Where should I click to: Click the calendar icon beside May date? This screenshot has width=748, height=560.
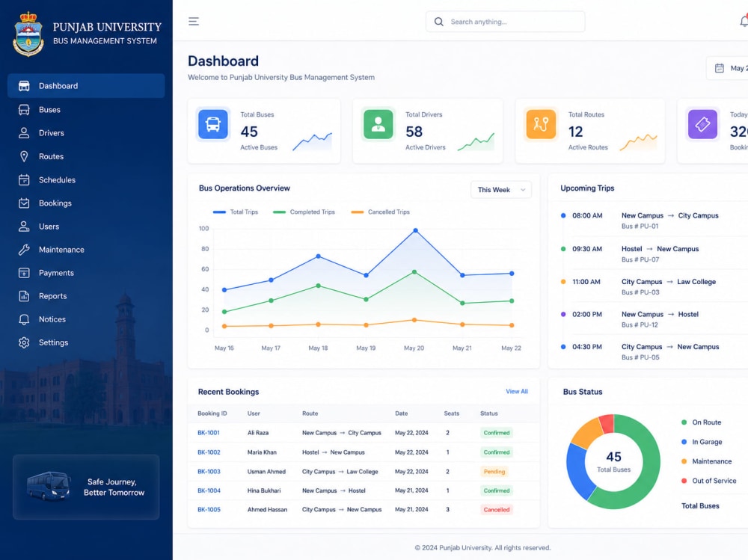coord(720,68)
